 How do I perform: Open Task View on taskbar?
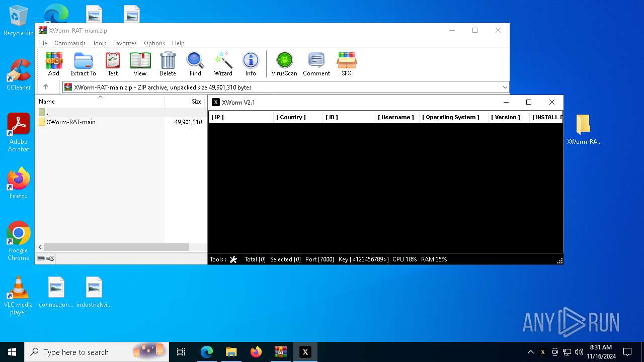click(181, 352)
